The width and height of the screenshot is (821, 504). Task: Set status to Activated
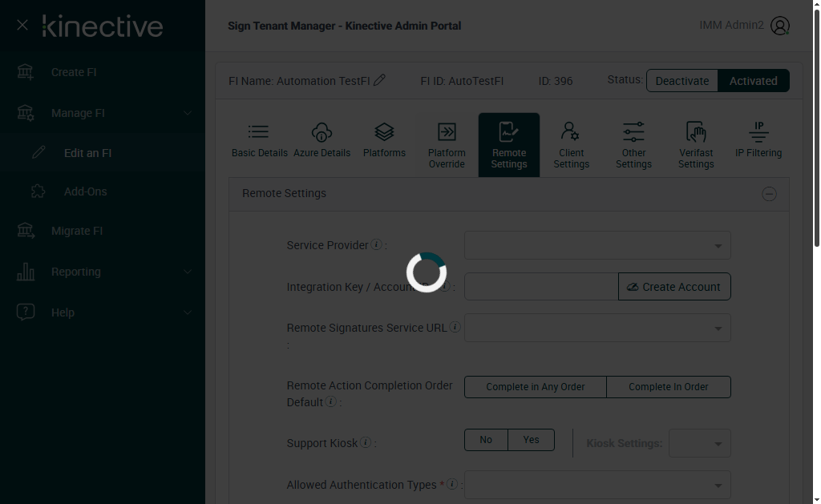[753, 81]
